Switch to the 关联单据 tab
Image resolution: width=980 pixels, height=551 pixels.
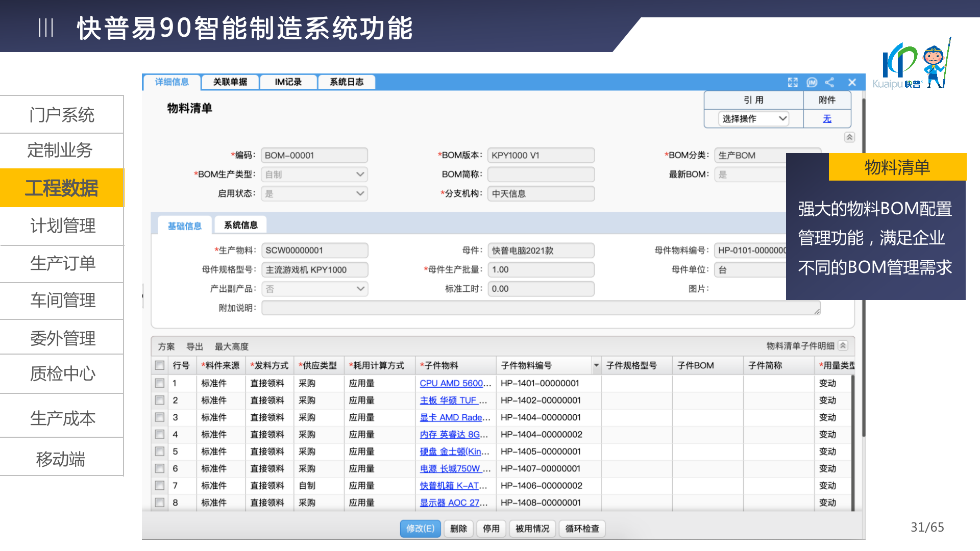[x=230, y=82]
